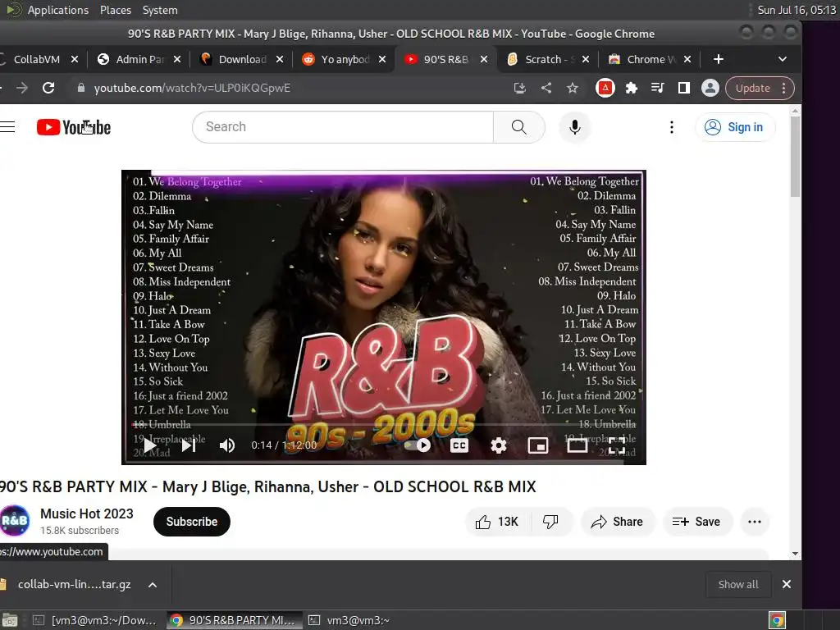Open the YouTube hamburger guide menu
Screen dimensions: 840x630
7,127
